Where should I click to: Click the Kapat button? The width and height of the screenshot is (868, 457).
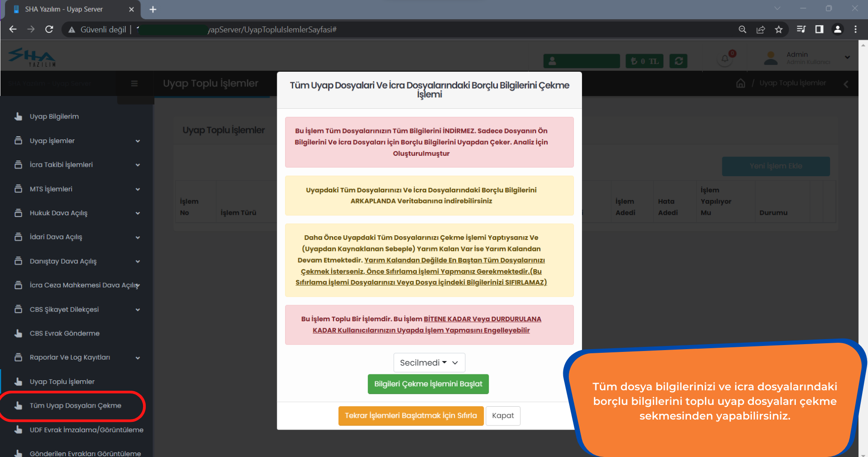pyautogui.click(x=503, y=416)
